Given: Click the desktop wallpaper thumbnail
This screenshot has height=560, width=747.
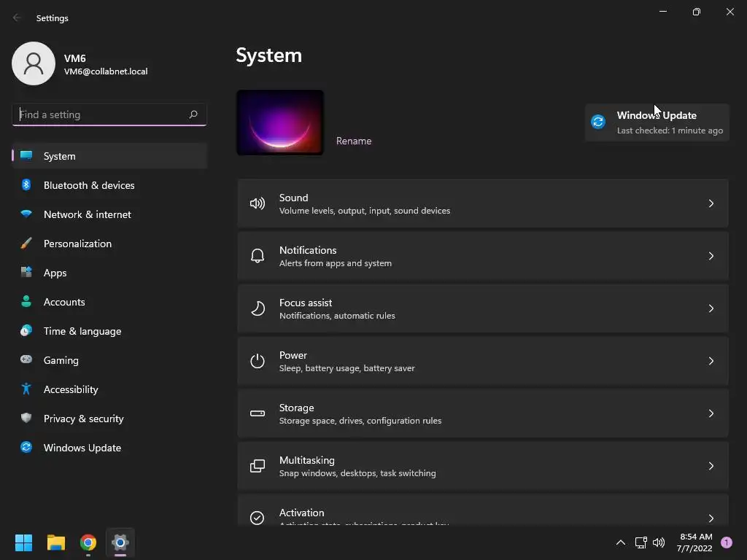Looking at the screenshot, I should click(x=280, y=122).
